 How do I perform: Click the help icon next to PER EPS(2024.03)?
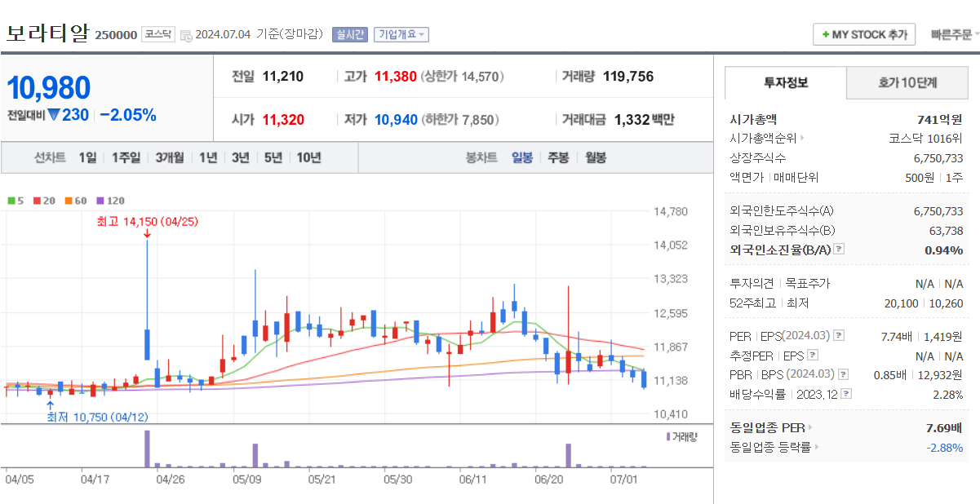point(839,336)
